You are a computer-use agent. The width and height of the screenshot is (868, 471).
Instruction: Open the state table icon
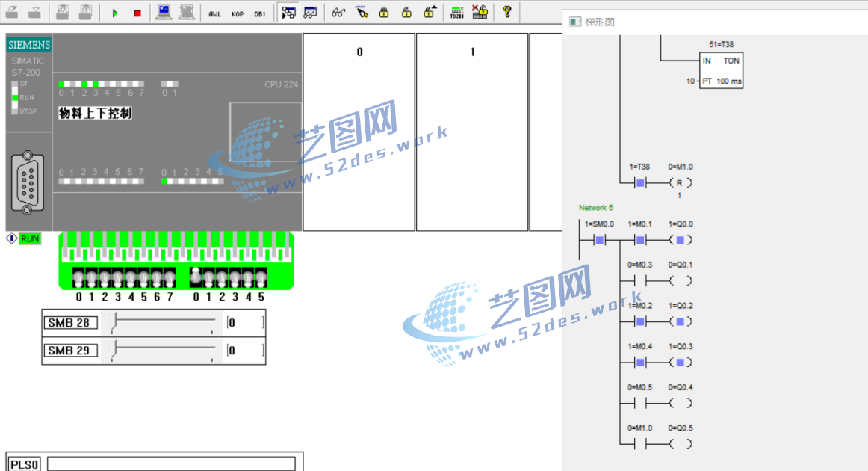(311, 13)
